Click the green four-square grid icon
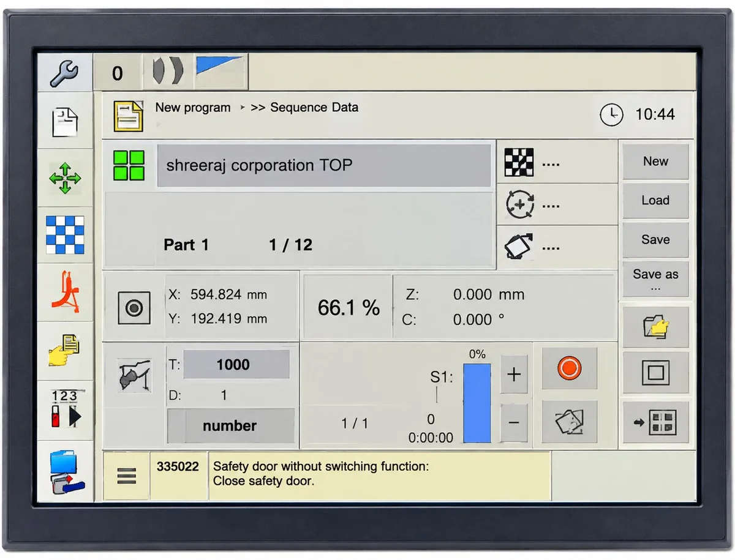735x560 pixels. tap(129, 165)
